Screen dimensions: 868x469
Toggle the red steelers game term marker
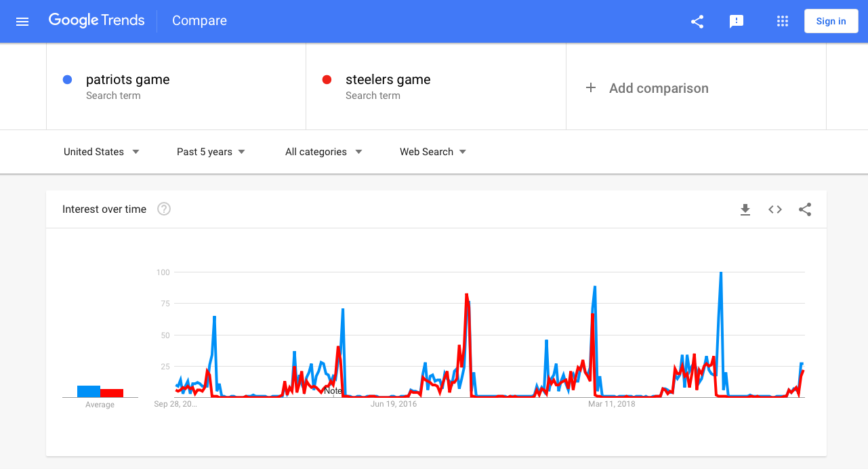[327, 79]
